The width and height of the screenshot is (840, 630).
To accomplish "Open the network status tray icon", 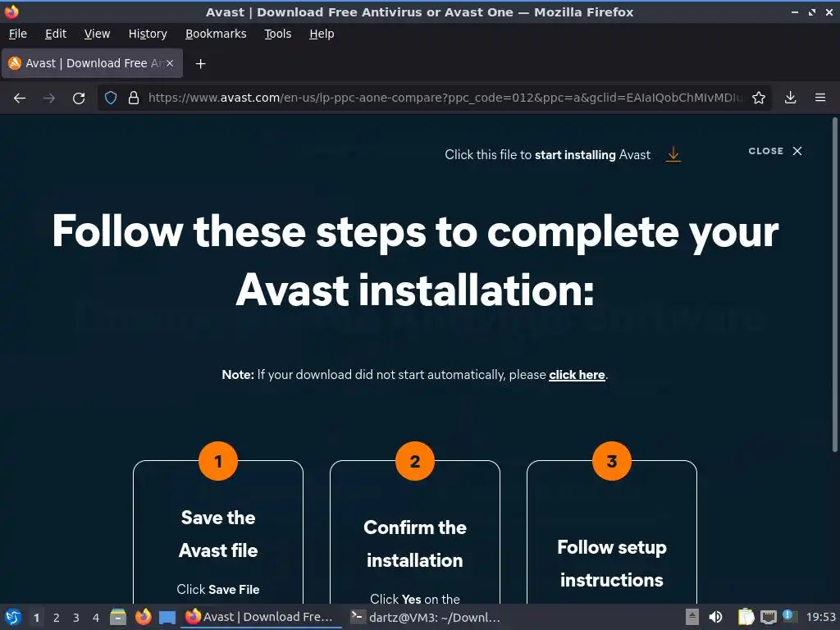I will click(x=768, y=617).
